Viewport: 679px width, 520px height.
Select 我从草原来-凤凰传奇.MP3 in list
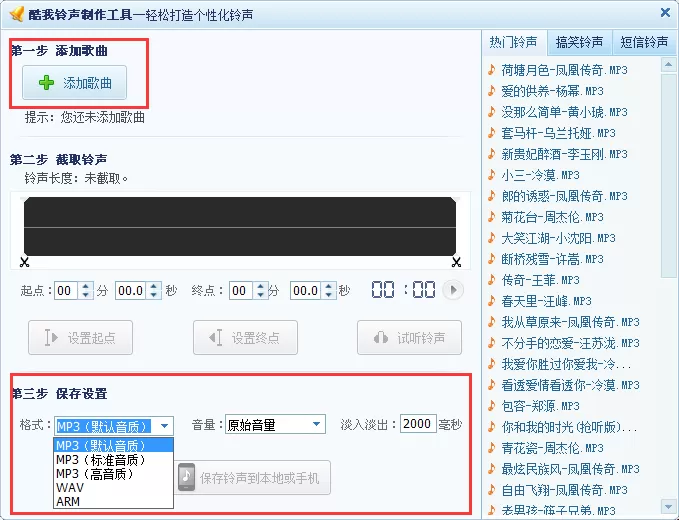pyautogui.click(x=570, y=322)
